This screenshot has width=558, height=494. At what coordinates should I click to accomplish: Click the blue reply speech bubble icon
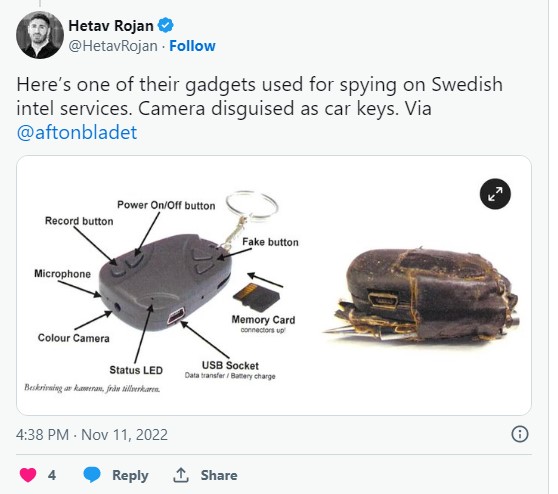coord(92,475)
